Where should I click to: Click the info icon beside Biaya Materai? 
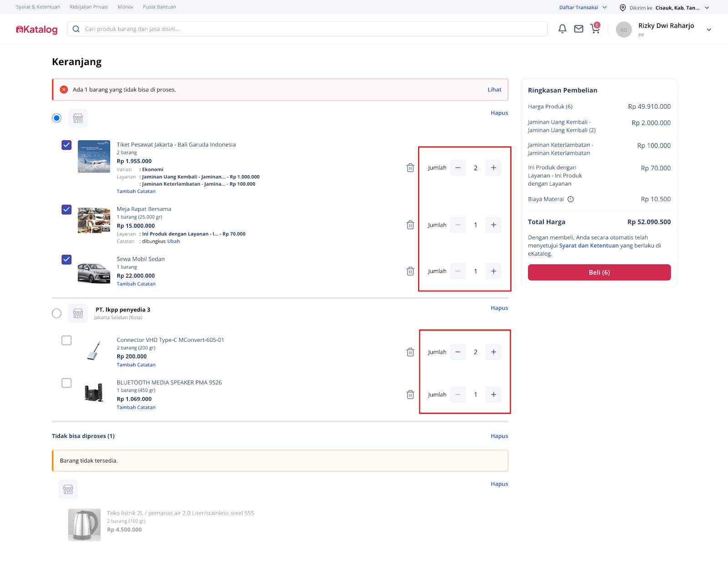571,199
